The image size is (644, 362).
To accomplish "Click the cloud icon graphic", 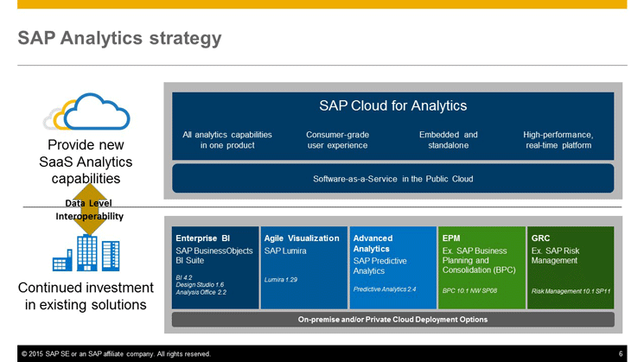I will tap(86, 111).
